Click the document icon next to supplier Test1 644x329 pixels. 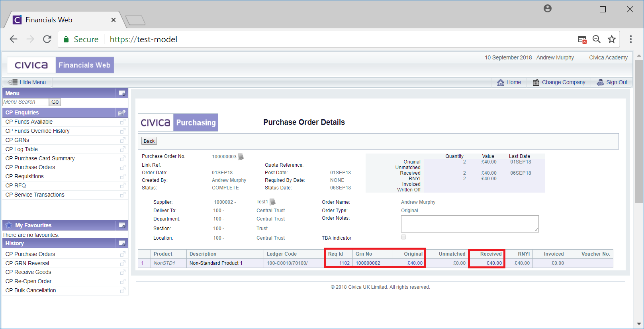coord(272,202)
